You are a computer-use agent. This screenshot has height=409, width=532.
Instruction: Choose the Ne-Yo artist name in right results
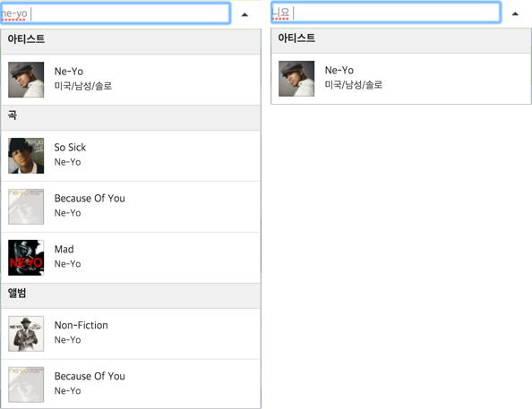tap(339, 70)
